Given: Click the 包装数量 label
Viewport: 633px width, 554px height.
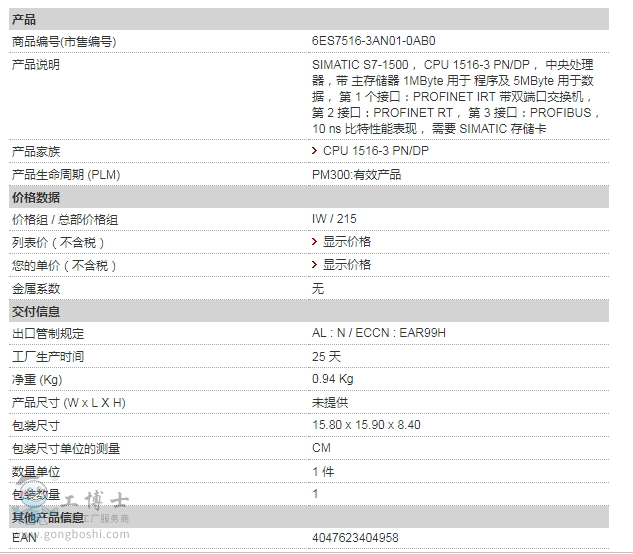Looking at the screenshot, I should point(36,495).
